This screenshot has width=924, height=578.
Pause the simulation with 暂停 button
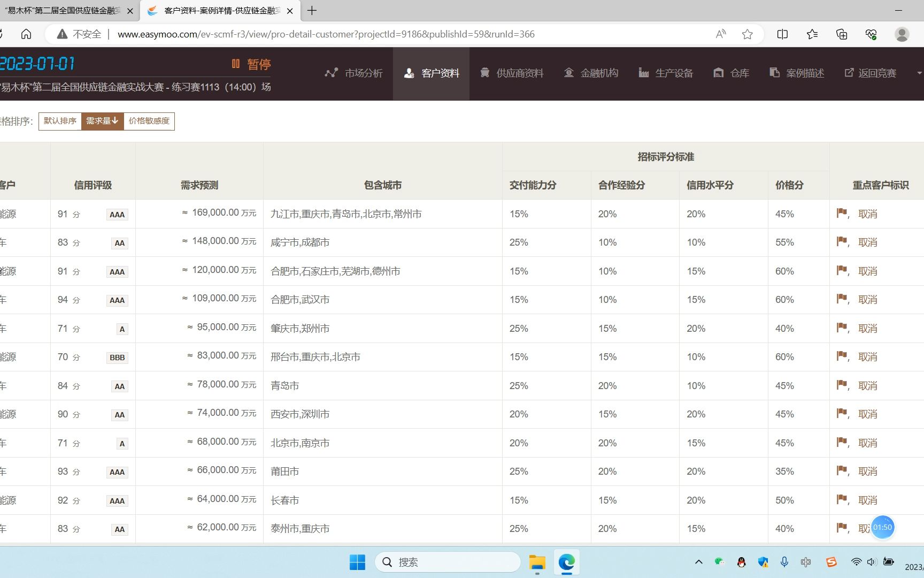(x=251, y=64)
